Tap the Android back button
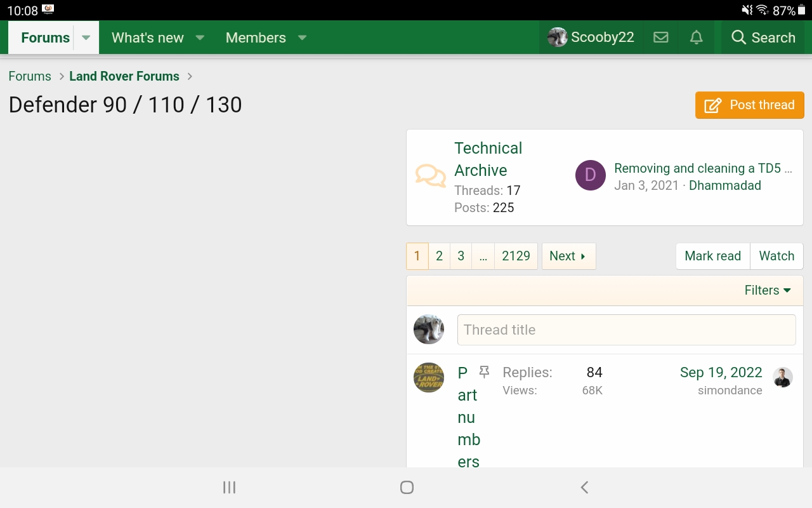The width and height of the screenshot is (812, 508). click(584, 487)
